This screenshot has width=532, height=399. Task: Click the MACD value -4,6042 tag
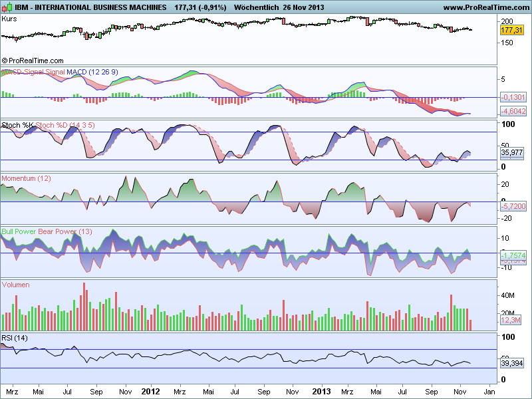tap(513, 111)
